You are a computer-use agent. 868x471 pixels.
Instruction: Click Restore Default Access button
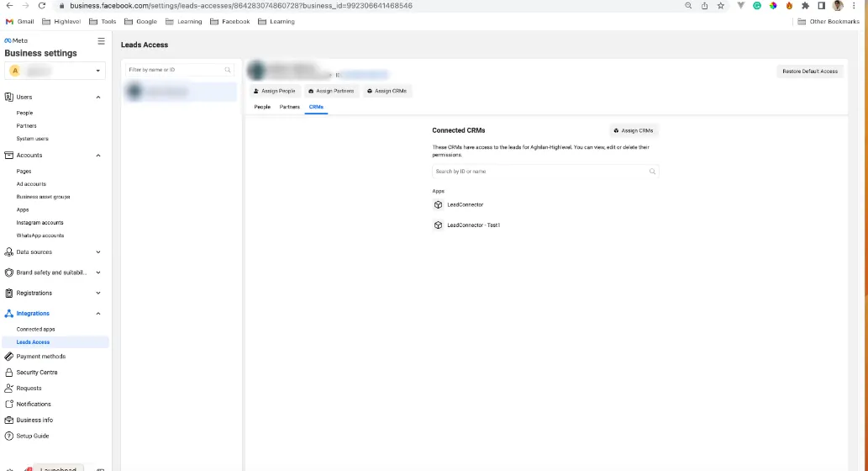click(810, 71)
